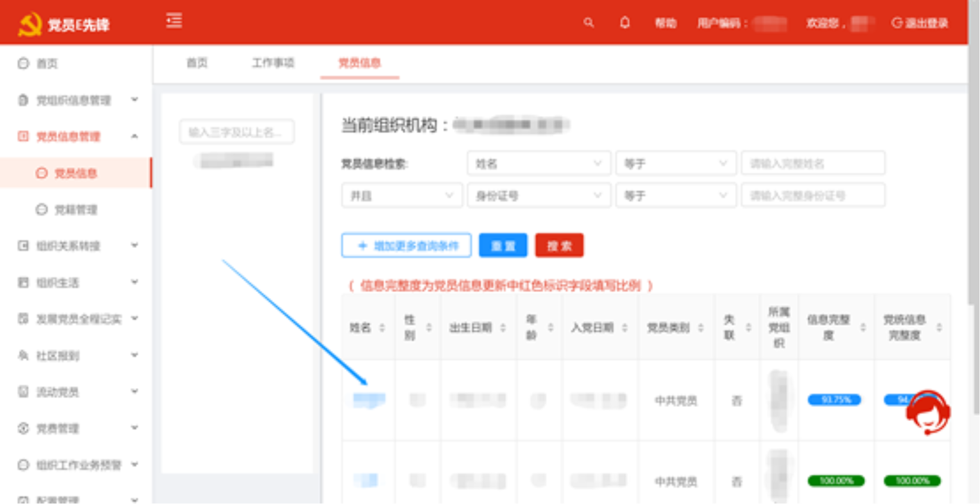Open notifications bell icon
This screenshot has height=504, width=980.
tap(625, 23)
